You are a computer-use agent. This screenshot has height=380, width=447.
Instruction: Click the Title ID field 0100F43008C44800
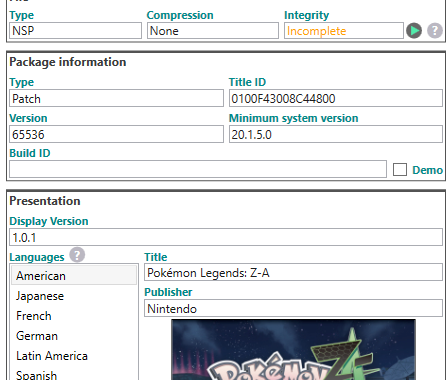coord(336,98)
